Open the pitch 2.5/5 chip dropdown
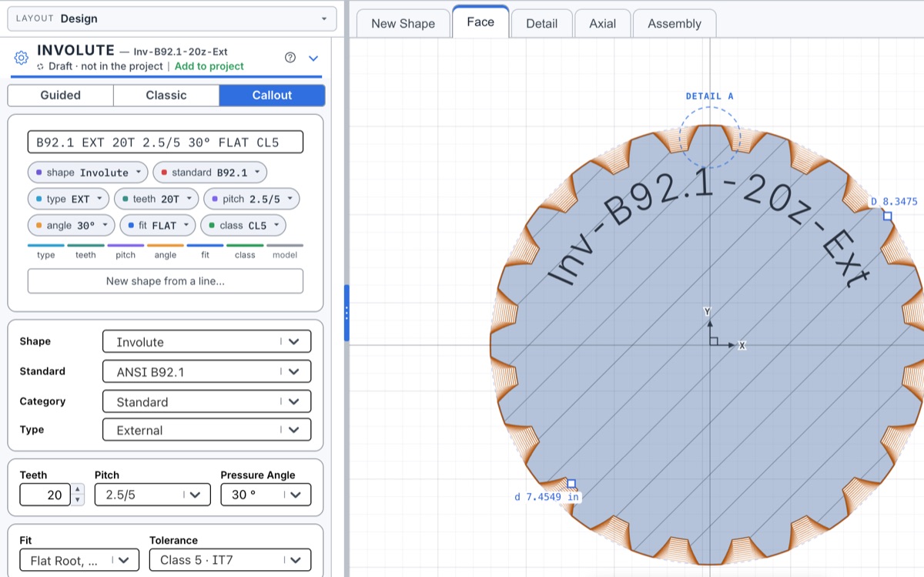Image resolution: width=924 pixels, height=577 pixels. 251,199
